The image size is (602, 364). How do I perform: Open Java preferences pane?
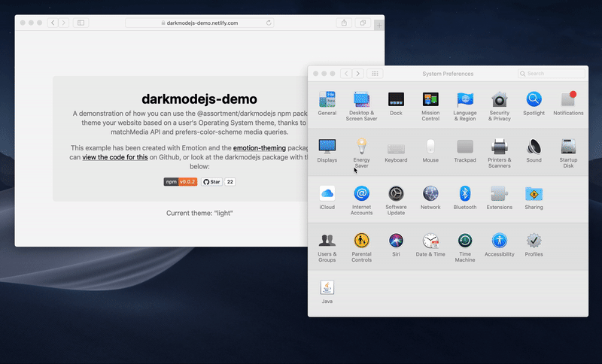pos(327,292)
